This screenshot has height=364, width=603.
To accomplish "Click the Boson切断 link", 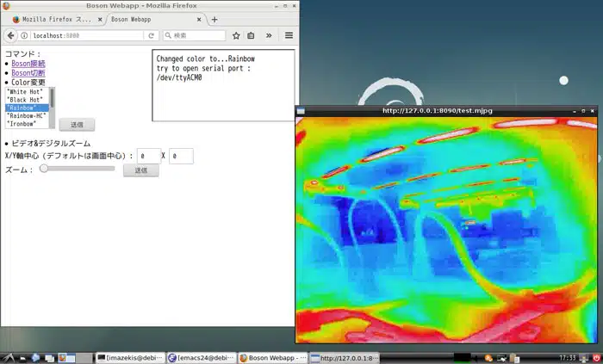I will click(x=28, y=73).
